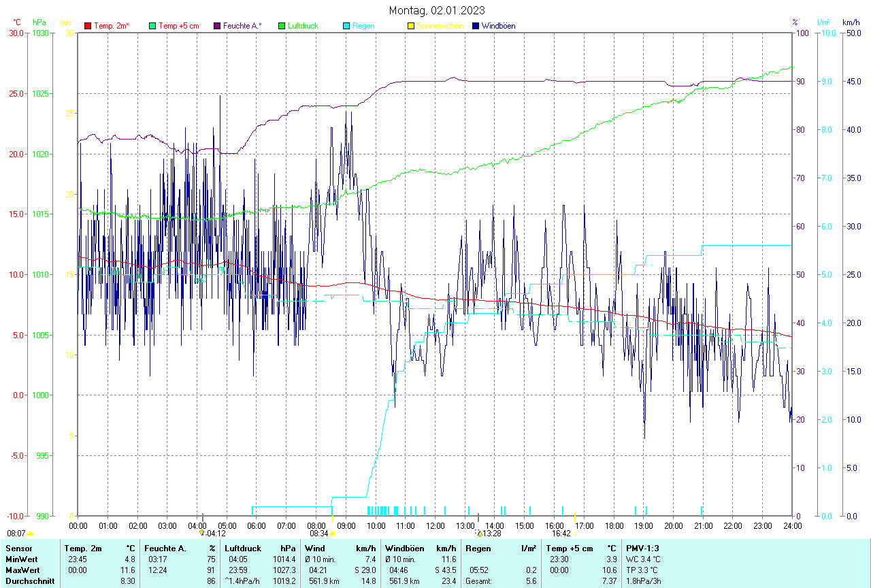
Task: Click the purple Feuchte A. legend swatch
Action: (218, 27)
